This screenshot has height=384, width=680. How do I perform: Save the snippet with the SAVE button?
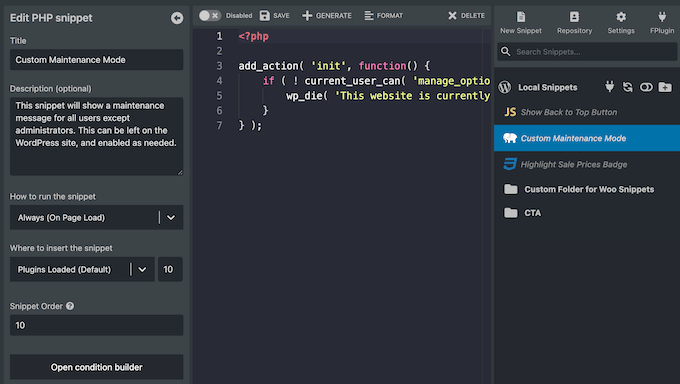[275, 16]
